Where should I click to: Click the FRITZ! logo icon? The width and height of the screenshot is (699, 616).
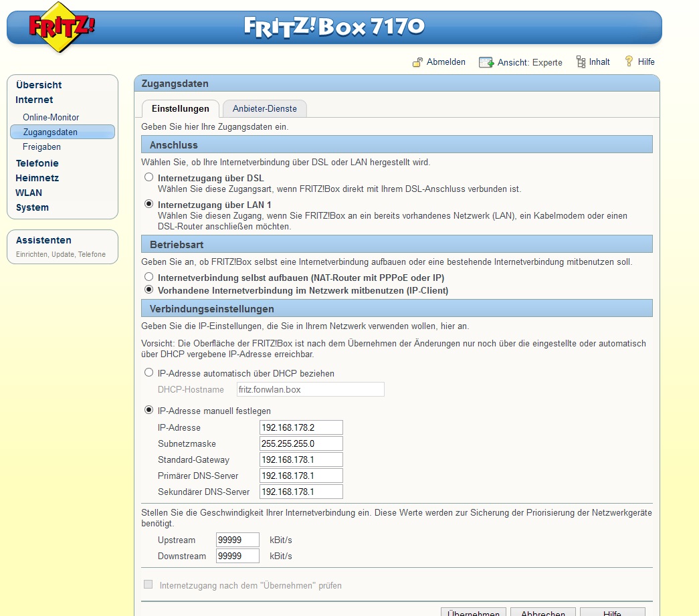point(62,27)
